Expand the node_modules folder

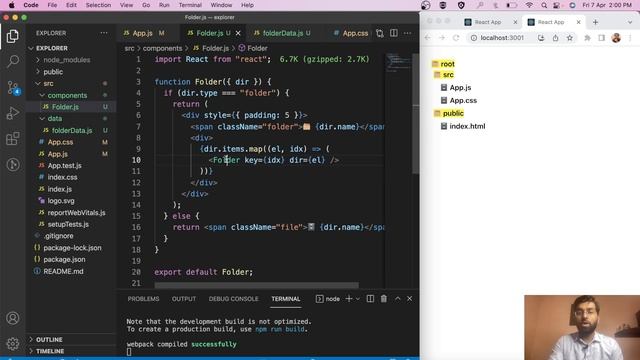tap(71, 60)
